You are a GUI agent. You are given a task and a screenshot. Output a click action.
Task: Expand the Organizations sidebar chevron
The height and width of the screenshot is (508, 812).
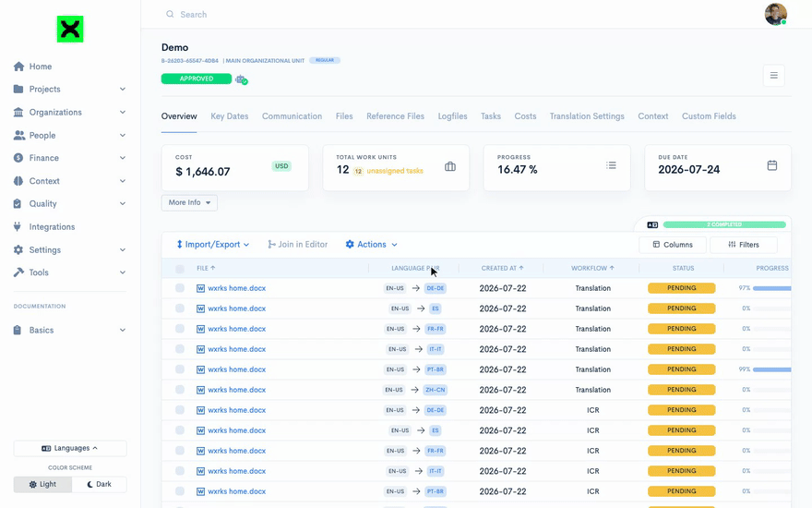122,112
